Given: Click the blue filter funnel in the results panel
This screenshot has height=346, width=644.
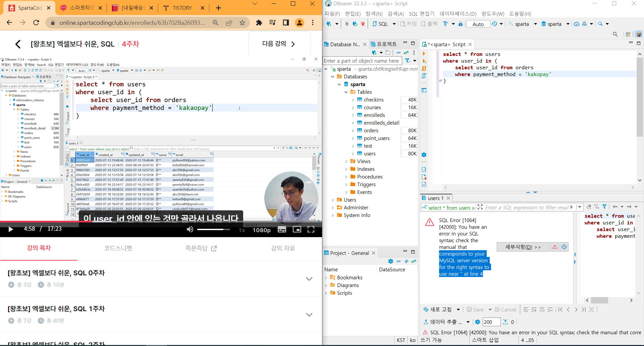Looking at the screenshot, I should pyautogui.click(x=604, y=207).
